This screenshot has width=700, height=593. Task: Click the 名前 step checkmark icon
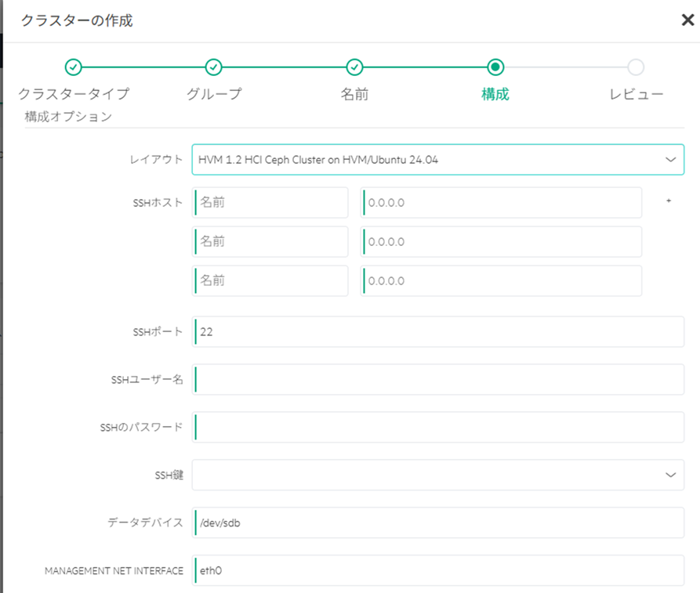(354, 67)
